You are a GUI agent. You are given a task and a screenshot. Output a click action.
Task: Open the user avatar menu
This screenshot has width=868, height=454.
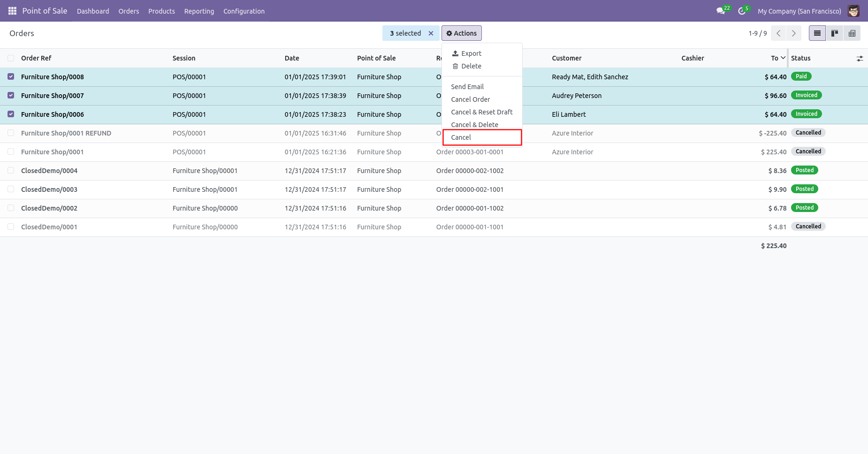click(853, 11)
